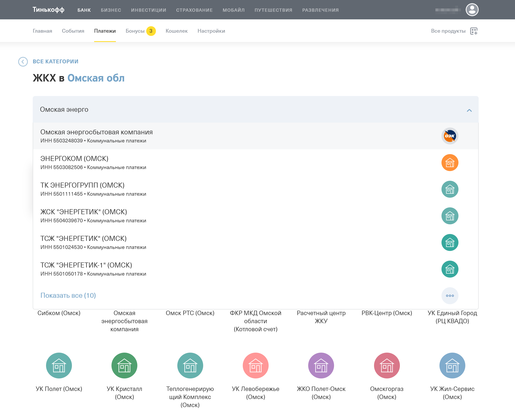Click the back arrow circle icon

coord(23,62)
